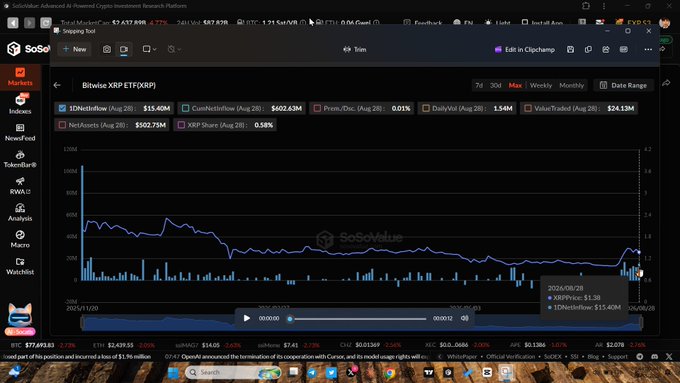
Task: Share the recording with the share icon
Action: 606,49
